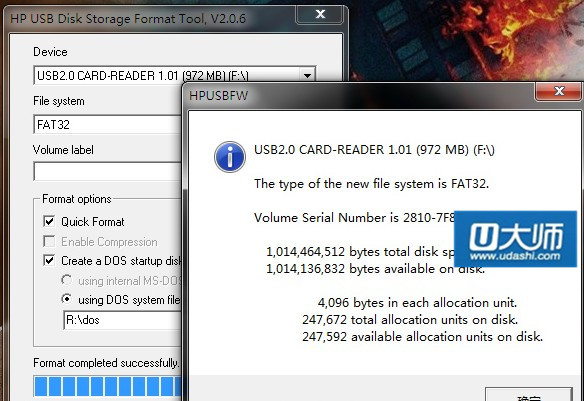This screenshot has width=584, height=401.
Task: Toggle the Quick Format checkbox
Action: pyautogui.click(x=49, y=221)
